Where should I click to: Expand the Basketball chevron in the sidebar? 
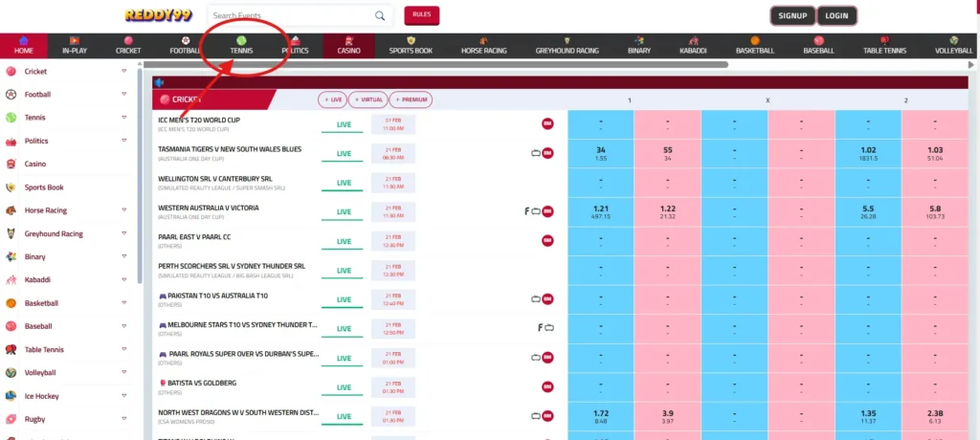click(x=124, y=302)
